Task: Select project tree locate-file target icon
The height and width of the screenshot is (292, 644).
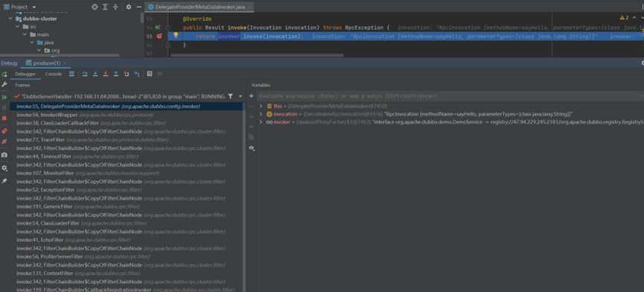Action: click(x=95, y=7)
